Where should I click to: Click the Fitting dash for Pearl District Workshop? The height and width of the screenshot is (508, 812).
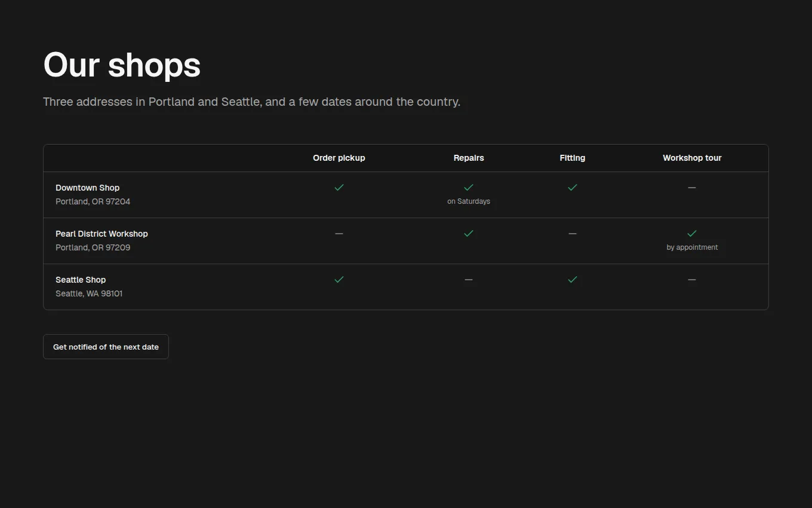pos(573,234)
